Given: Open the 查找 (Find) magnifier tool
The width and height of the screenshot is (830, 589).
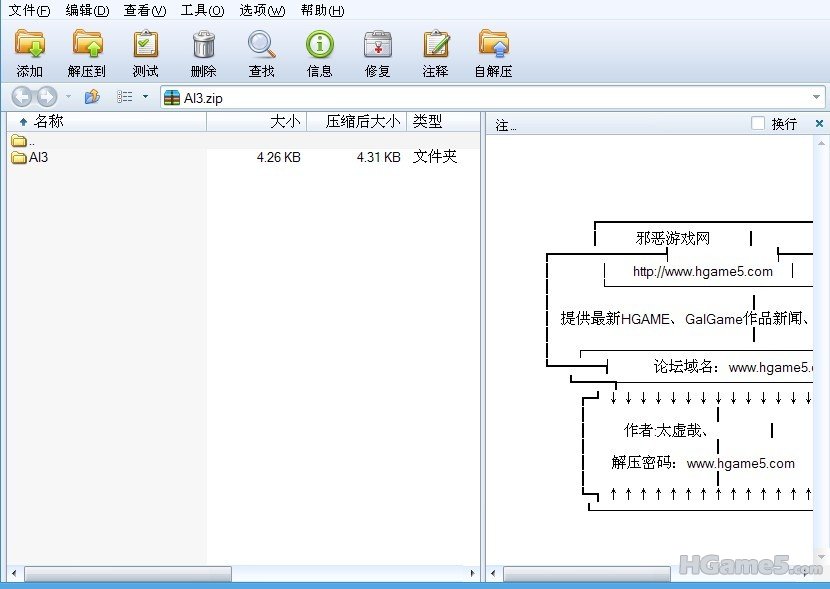Looking at the screenshot, I should tap(261, 45).
